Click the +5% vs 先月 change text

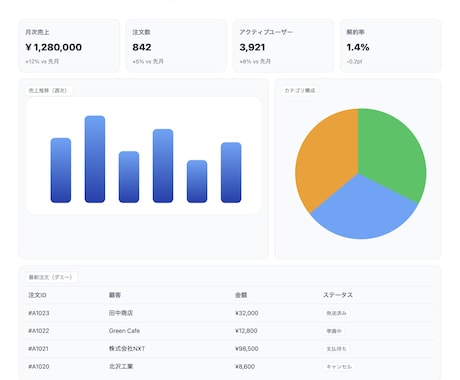coord(148,61)
